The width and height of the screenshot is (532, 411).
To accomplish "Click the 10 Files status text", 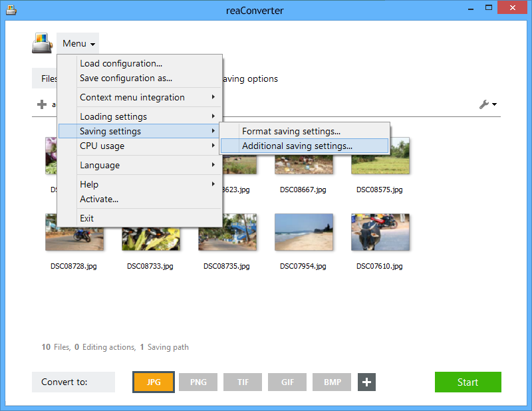I will [x=56, y=347].
